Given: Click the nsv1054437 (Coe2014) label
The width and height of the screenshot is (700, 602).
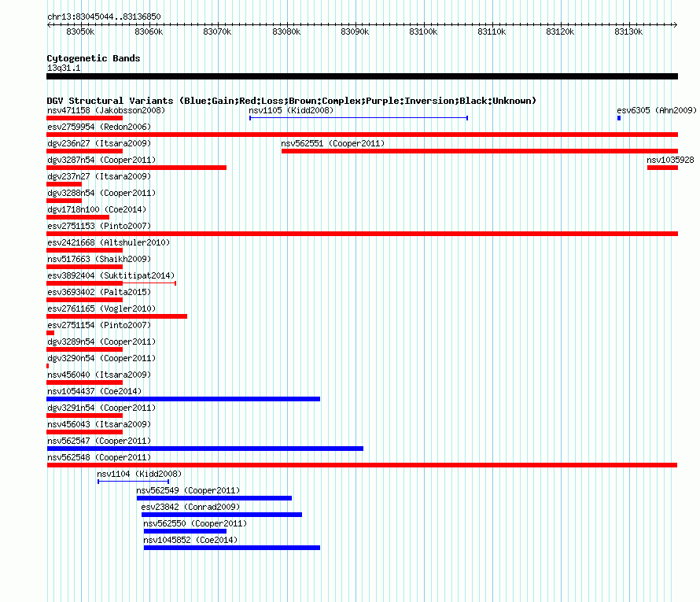Looking at the screenshot, I should coord(94,391).
